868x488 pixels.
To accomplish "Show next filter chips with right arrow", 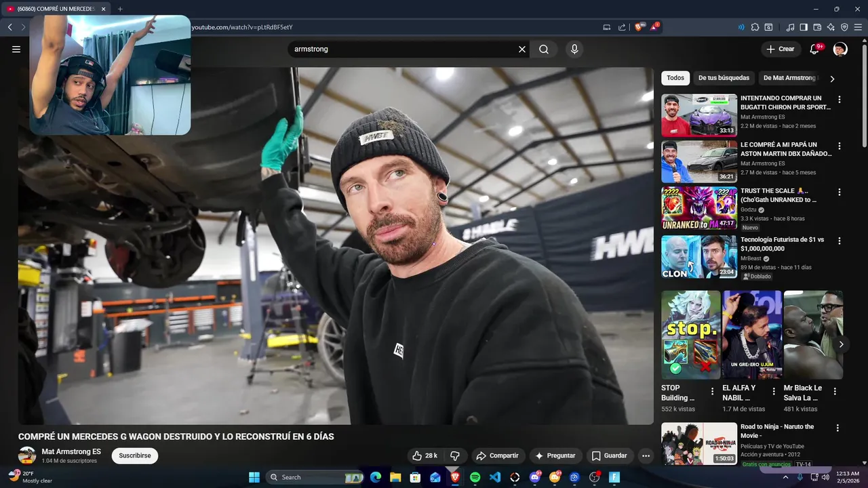I will click(832, 79).
